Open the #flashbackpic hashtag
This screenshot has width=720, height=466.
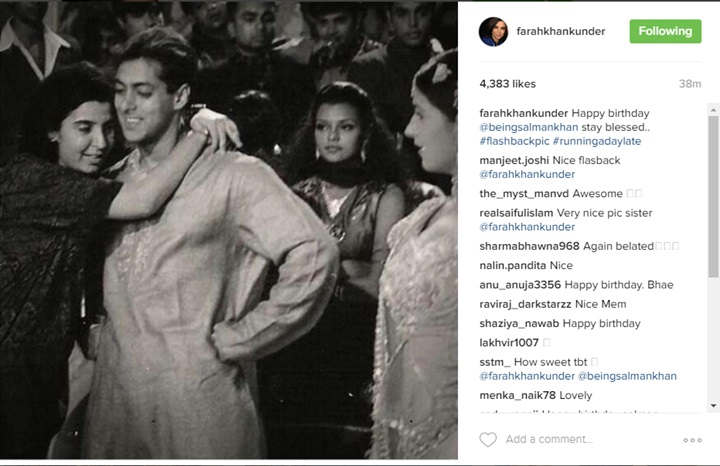point(514,141)
